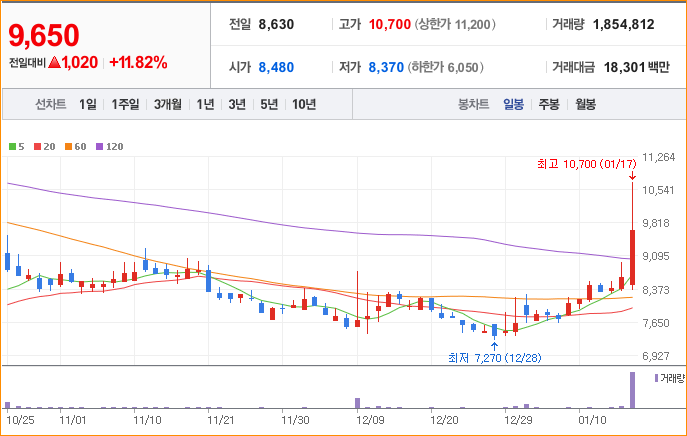Click the 01/10 date axis label

pyautogui.click(x=592, y=421)
